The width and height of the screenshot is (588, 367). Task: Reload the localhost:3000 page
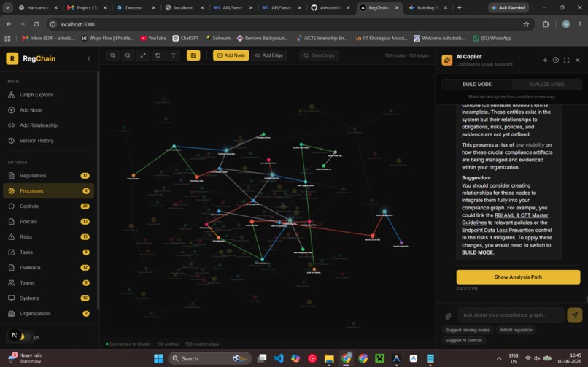click(36, 24)
